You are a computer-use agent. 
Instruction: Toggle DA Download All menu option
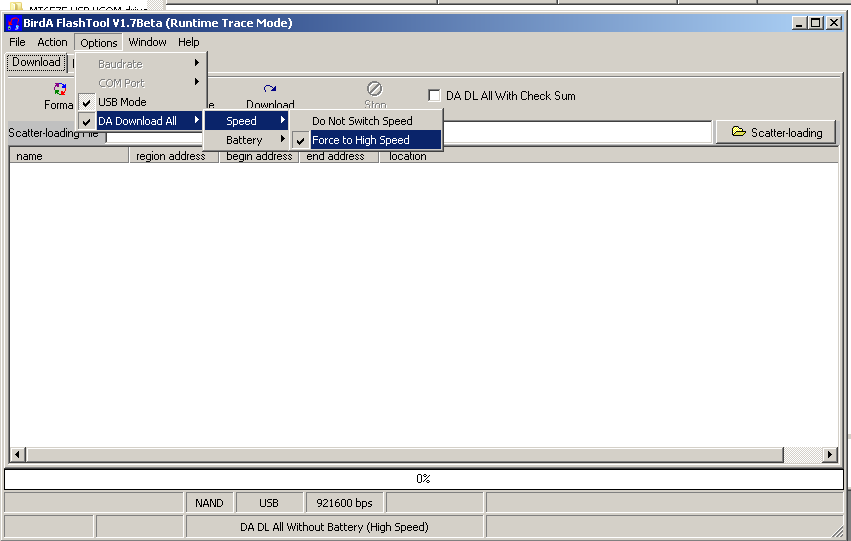[x=141, y=121]
